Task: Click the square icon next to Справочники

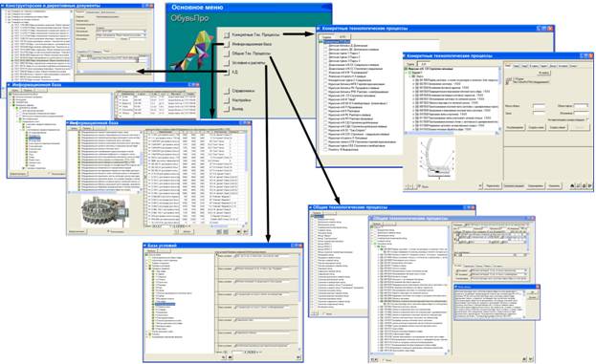Action: 227,91
